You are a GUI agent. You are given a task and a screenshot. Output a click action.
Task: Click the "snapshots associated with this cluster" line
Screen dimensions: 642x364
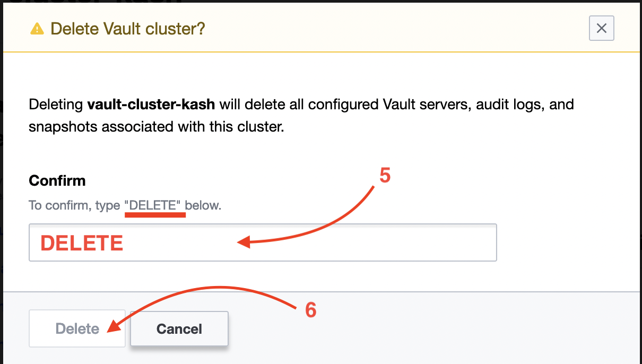click(157, 128)
